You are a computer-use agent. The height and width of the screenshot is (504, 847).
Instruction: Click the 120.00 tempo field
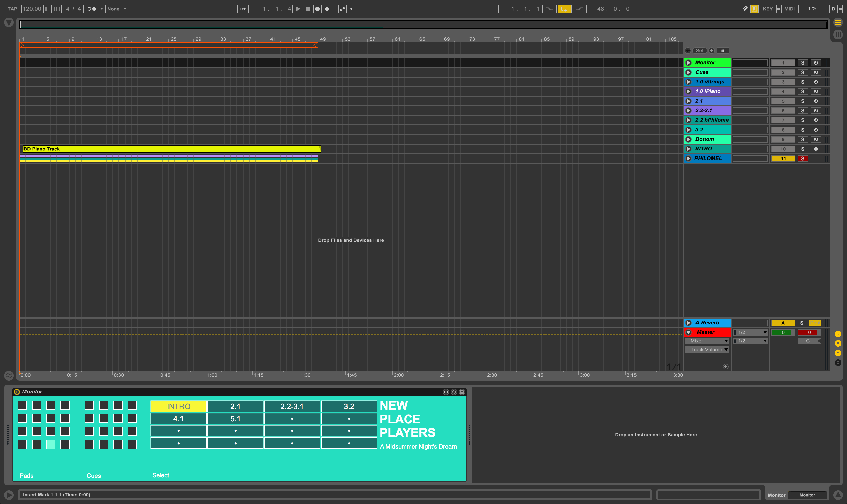click(32, 9)
